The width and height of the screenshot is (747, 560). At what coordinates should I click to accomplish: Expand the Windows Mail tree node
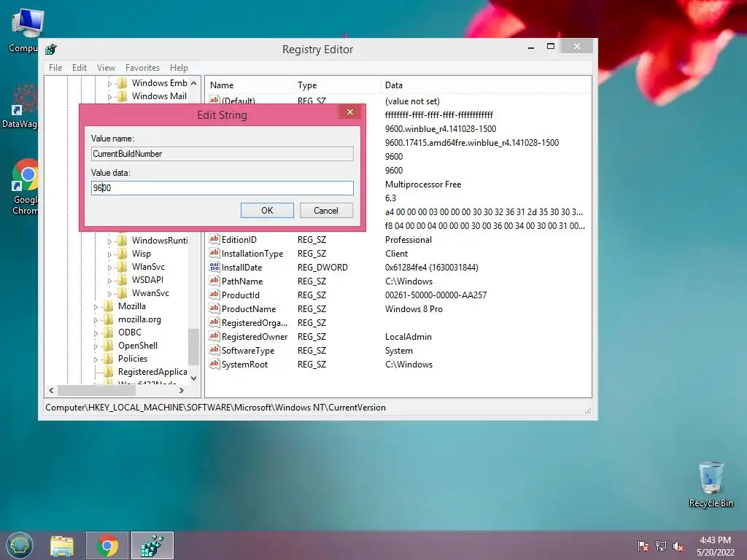click(109, 97)
